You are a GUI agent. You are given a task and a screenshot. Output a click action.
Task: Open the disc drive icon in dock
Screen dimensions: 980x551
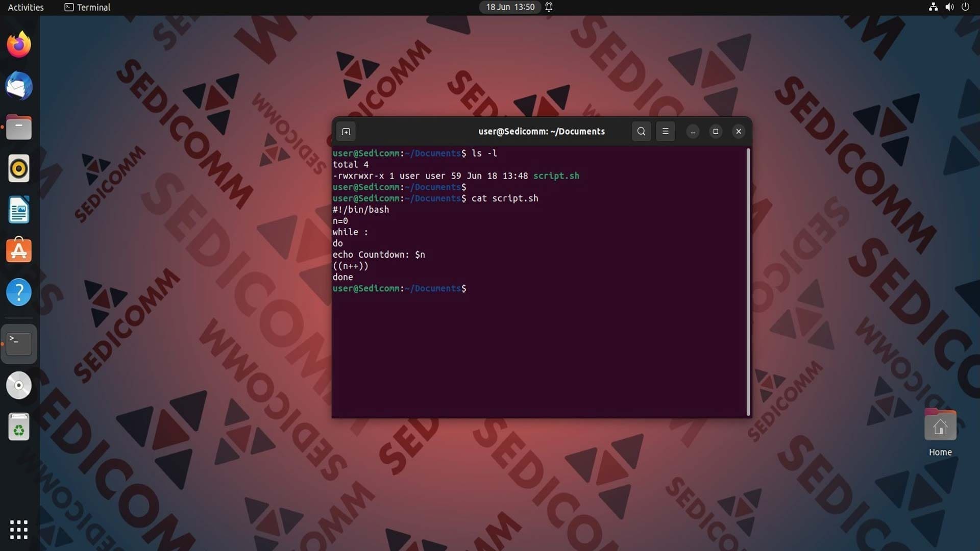click(19, 385)
